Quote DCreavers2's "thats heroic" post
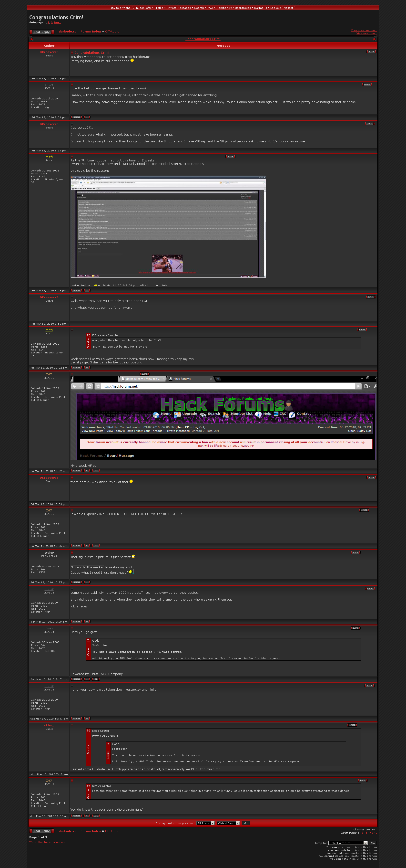The width and height of the screenshot is (406, 868). (x=371, y=477)
